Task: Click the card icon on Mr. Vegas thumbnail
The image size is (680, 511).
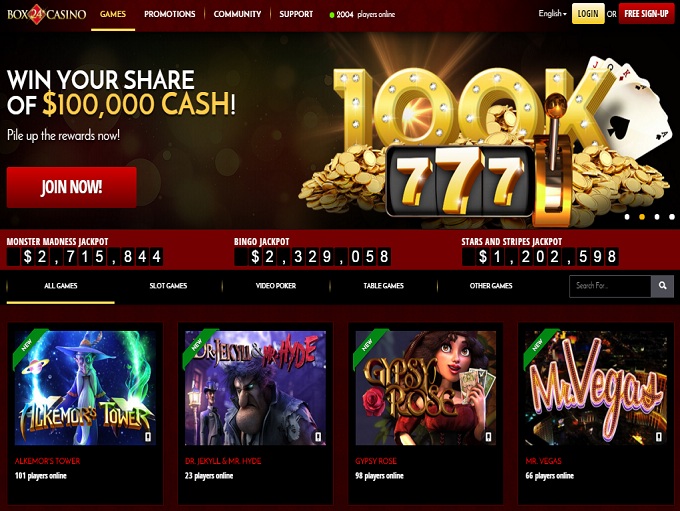Action: tap(659, 436)
